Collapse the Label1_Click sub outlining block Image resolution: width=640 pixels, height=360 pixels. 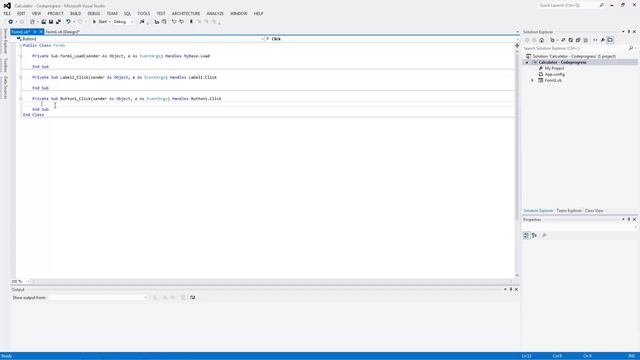click(20, 77)
